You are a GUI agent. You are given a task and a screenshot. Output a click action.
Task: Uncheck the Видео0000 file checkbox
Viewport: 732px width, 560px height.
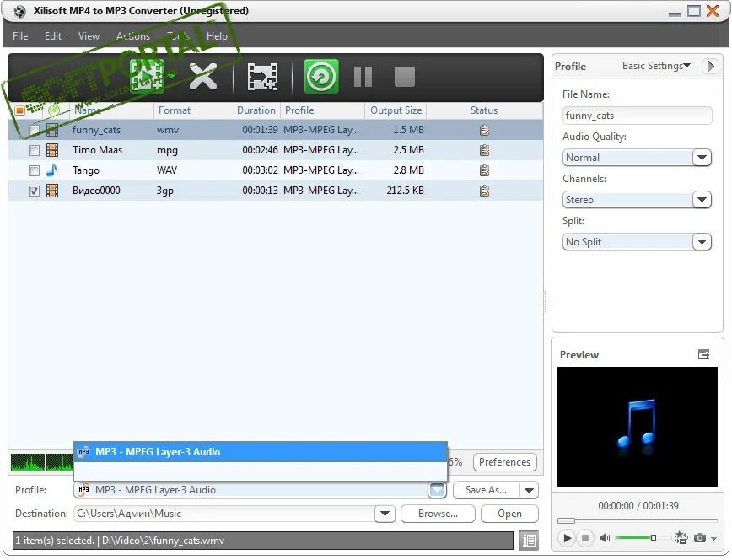pyautogui.click(x=34, y=191)
